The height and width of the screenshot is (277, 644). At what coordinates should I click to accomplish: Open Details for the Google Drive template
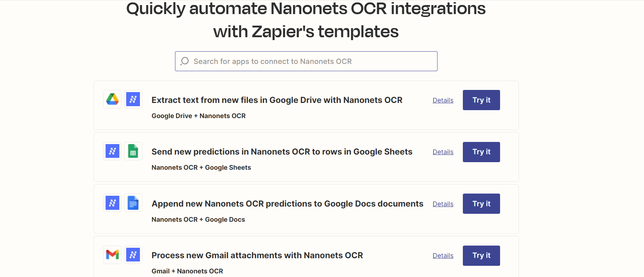pyautogui.click(x=443, y=100)
